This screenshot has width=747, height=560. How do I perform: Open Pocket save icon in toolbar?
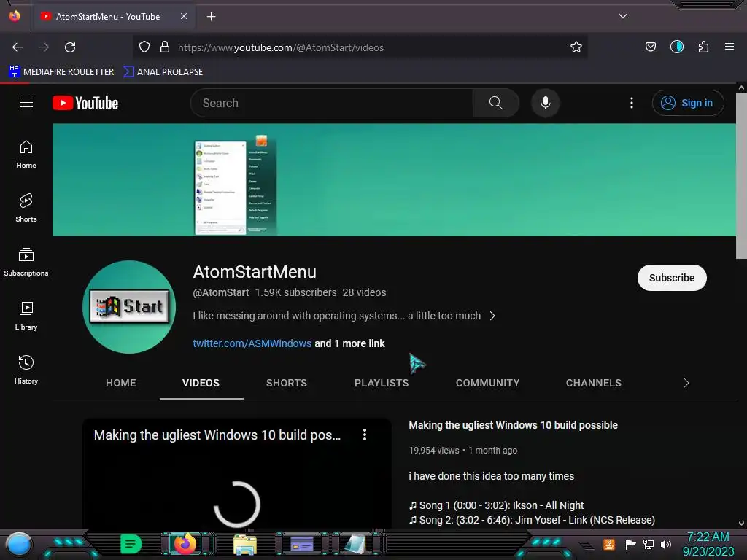coord(650,47)
